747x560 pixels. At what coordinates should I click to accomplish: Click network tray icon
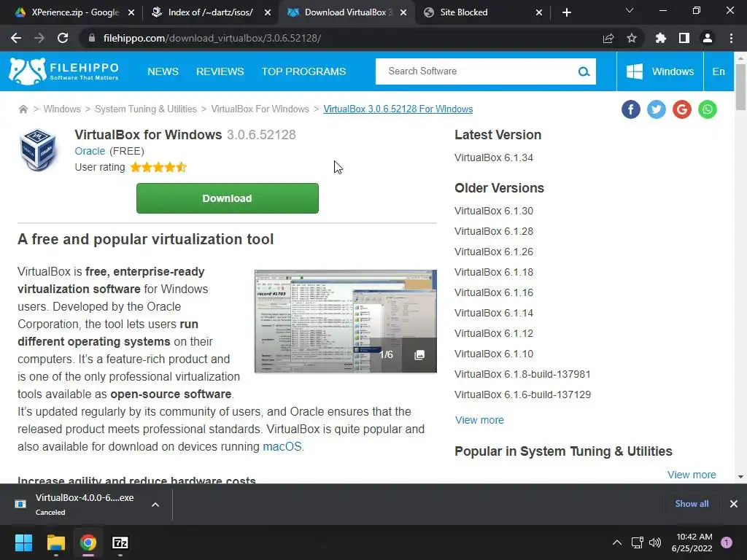pos(637,542)
